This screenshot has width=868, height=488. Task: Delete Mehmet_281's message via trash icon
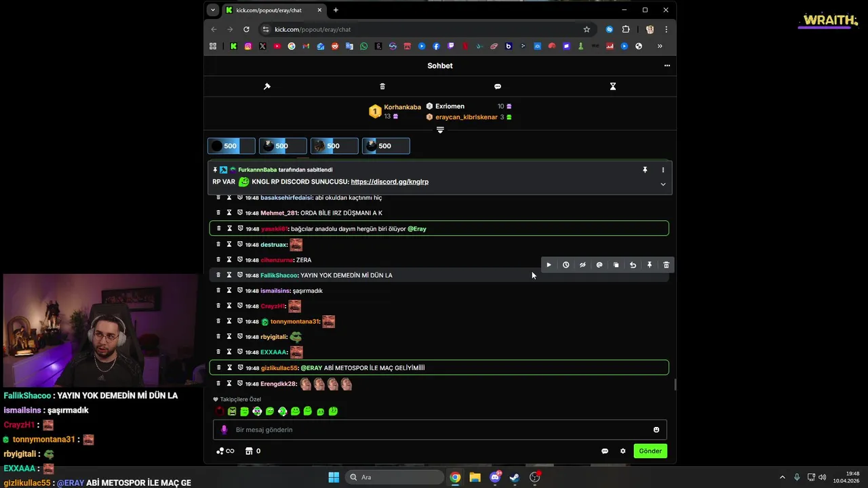pos(218,213)
